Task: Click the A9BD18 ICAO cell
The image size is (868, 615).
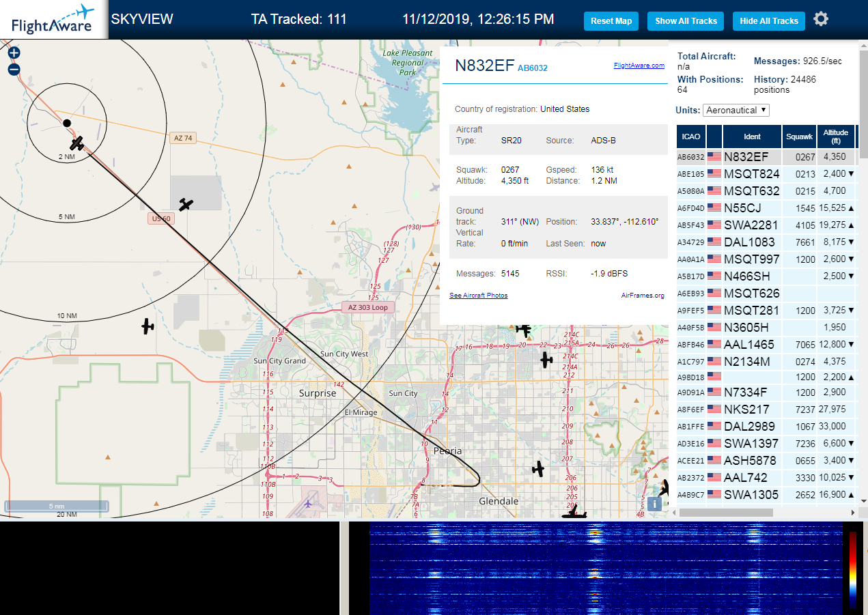Action: tap(690, 377)
